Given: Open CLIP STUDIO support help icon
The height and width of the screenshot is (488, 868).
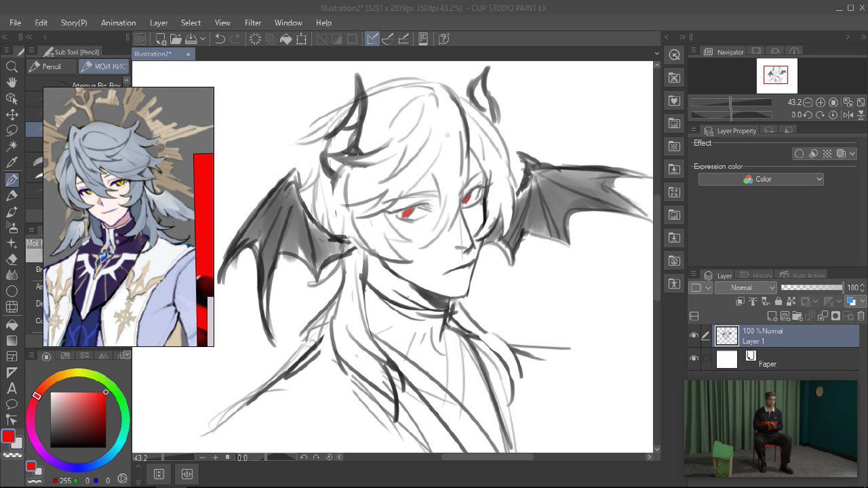Looking at the screenshot, I should (x=444, y=39).
